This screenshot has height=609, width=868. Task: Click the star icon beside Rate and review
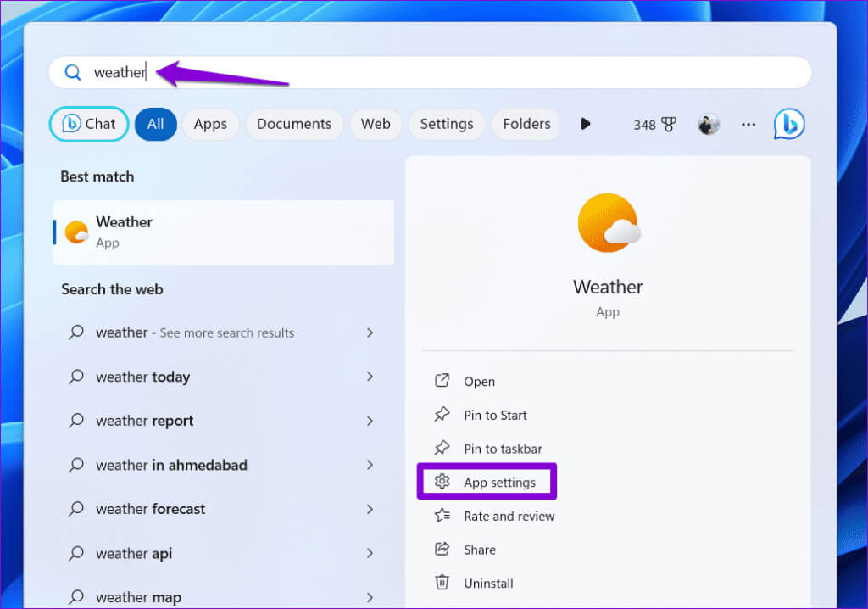pyautogui.click(x=442, y=516)
